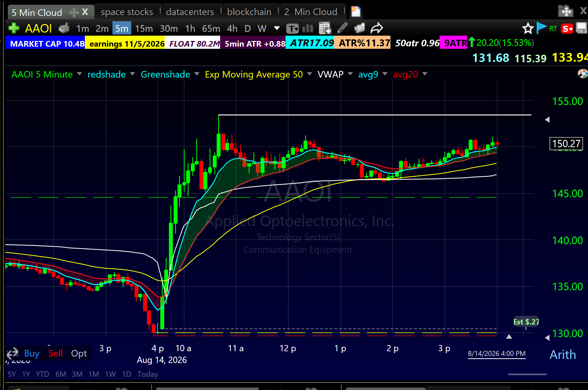
Task: Click the move-tab icon on 5 Min Cloud
Action: click(x=74, y=13)
